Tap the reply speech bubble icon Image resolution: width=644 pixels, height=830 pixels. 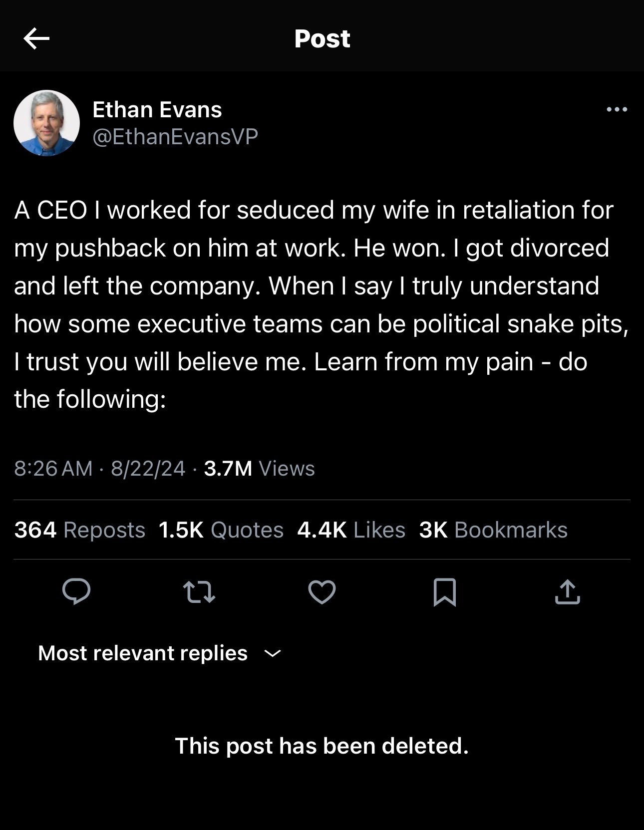[x=76, y=592]
